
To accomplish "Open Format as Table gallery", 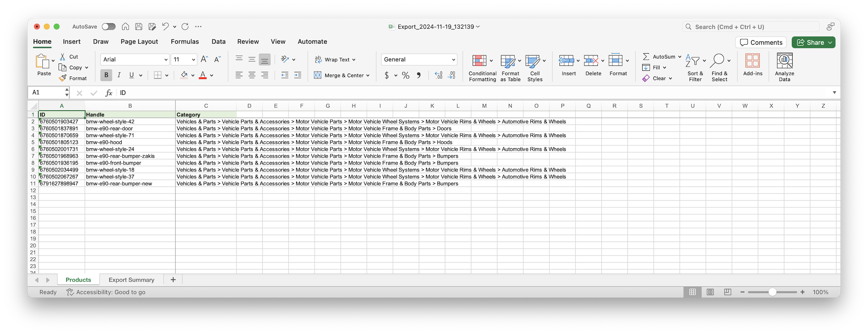I will click(507, 61).
